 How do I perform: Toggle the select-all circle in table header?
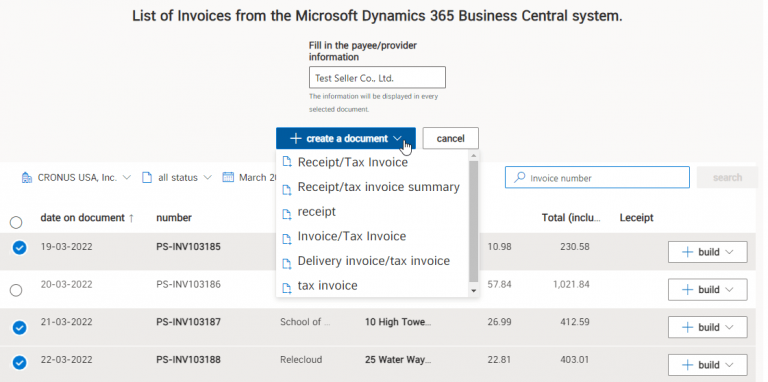(x=16, y=223)
